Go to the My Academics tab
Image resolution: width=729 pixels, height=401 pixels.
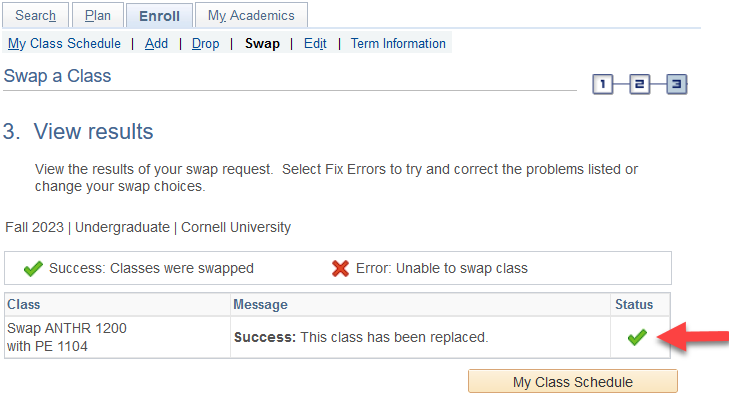coord(251,16)
